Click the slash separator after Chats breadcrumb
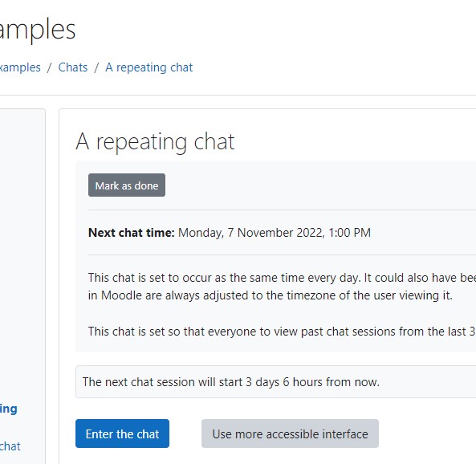Screen dimensions: 476x464 [x=96, y=67]
